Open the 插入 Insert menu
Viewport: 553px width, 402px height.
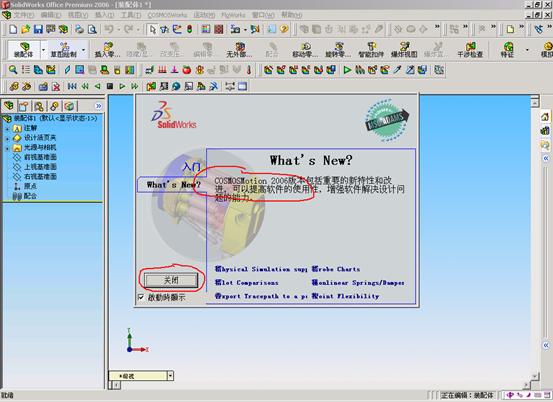pyautogui.click(x=104, y=15)
